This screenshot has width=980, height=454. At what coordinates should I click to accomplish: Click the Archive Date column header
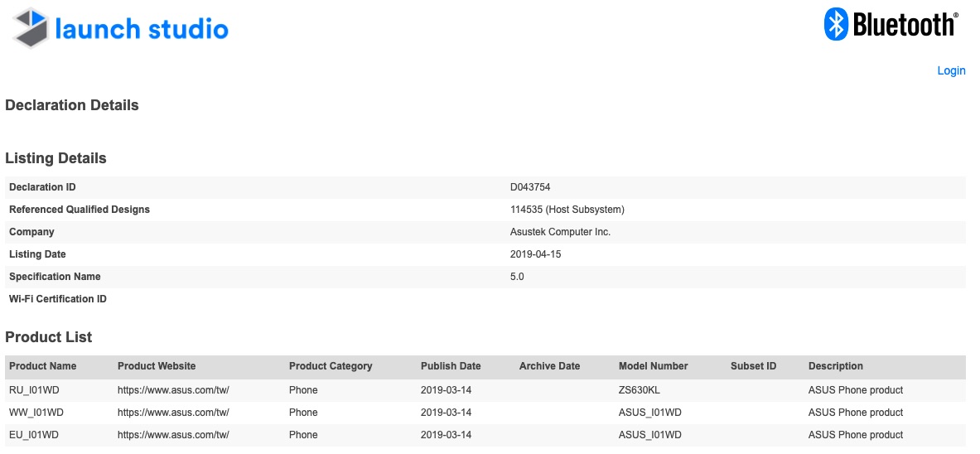tap(549, 366)
